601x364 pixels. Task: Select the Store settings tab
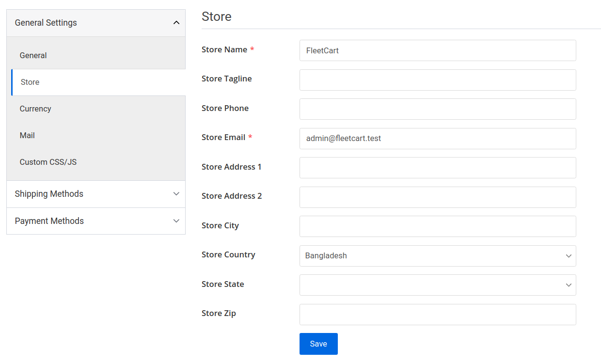pyautogui.click(x=30, y=82)
